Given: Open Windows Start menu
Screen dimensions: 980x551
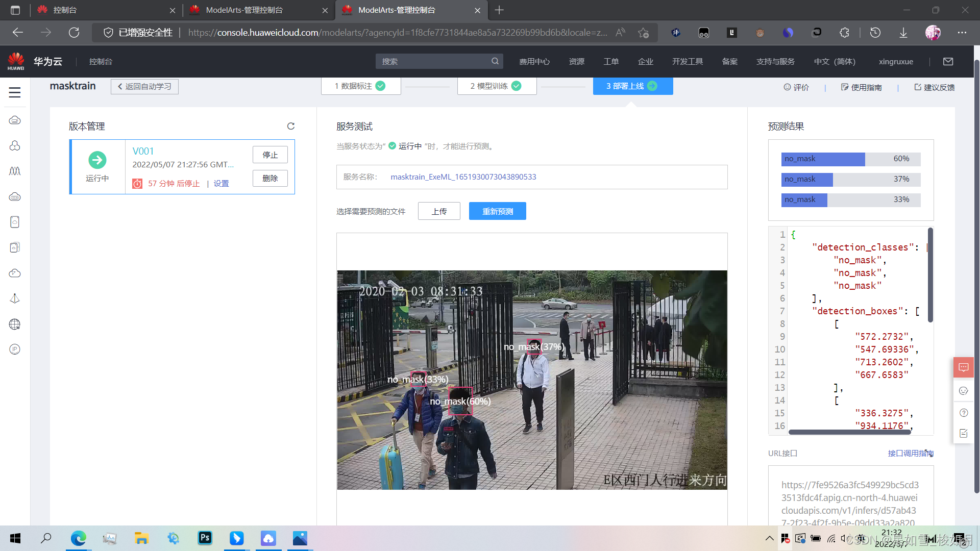Looking at the screenshot, I should 15,538.
